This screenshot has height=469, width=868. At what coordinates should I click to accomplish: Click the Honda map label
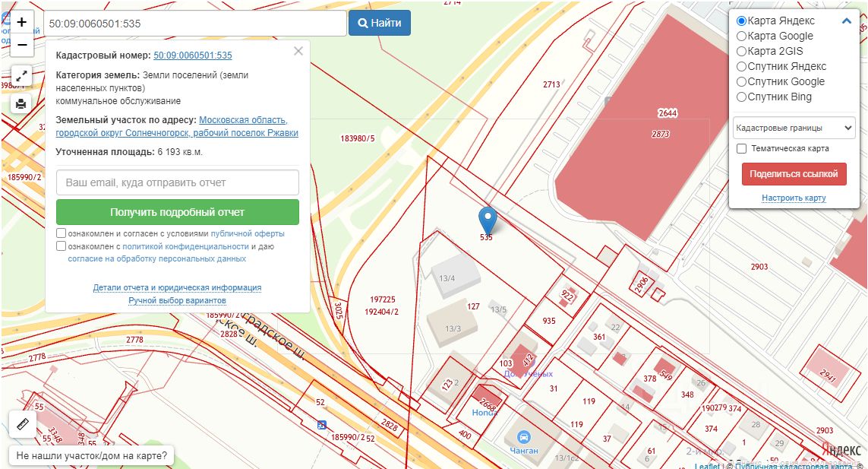[484, 413]
